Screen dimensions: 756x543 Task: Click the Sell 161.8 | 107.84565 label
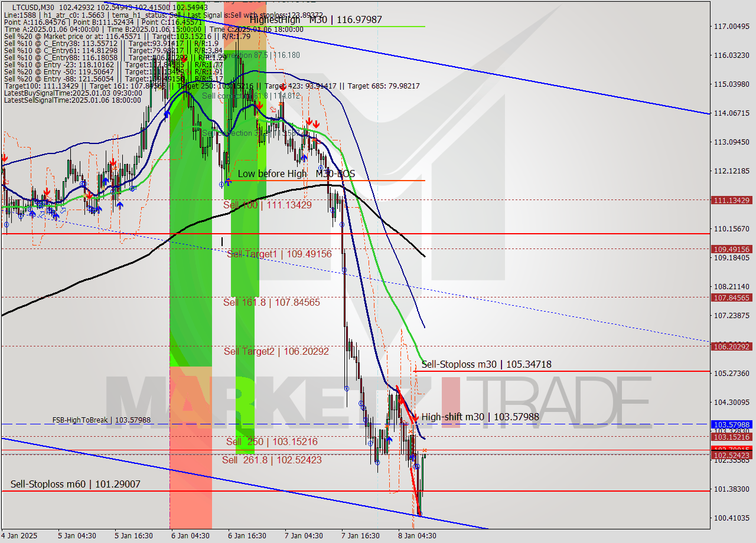(272, 302)
